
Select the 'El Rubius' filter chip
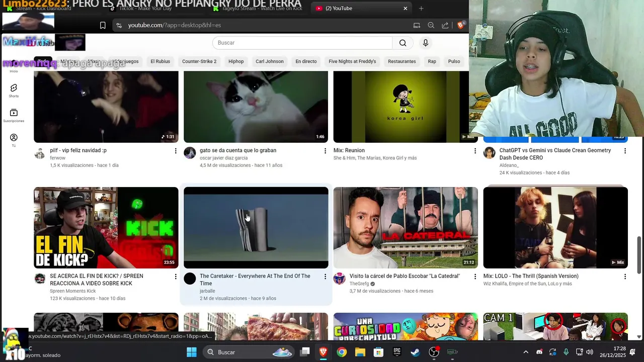pyautogui.click(x=160, y=61)
